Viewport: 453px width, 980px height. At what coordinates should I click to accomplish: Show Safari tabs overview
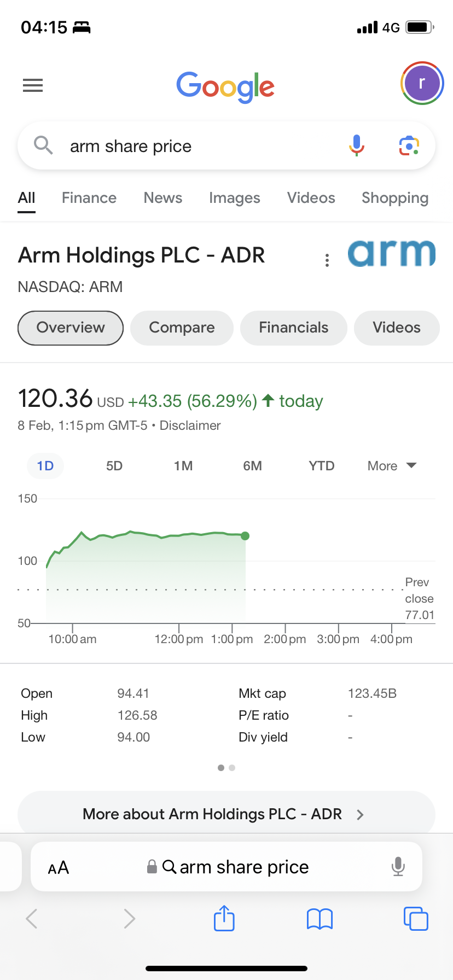416,918
